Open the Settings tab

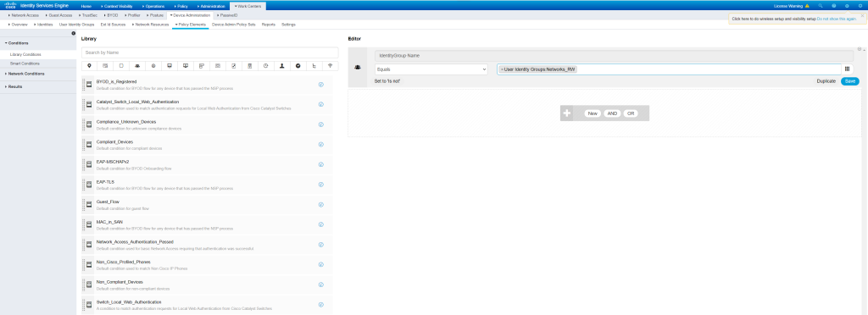[288, 25]
